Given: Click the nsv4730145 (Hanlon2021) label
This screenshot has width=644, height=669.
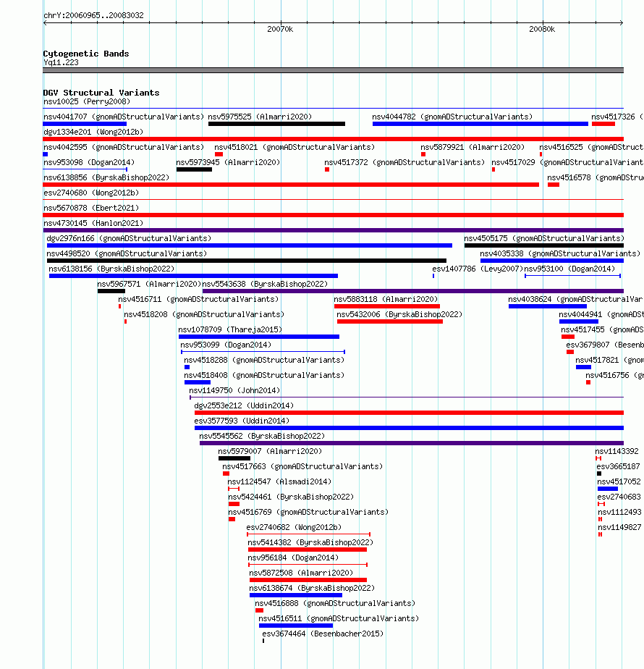Looking at the screenshot, I should 93,223.
